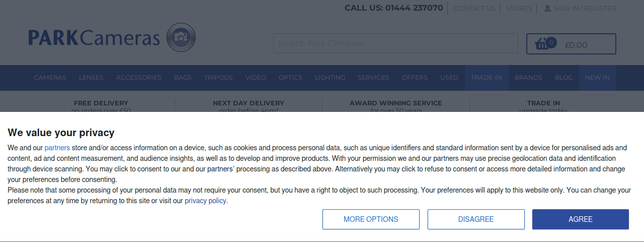644x242 pixels.
Task: Click the user account icon
Action: tap(547, 8)
